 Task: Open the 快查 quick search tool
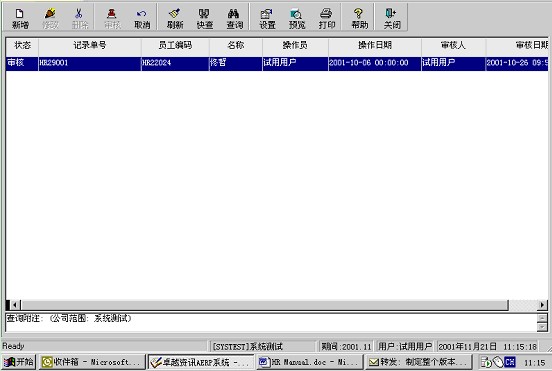pyautogui.click(x=205, y=18)
